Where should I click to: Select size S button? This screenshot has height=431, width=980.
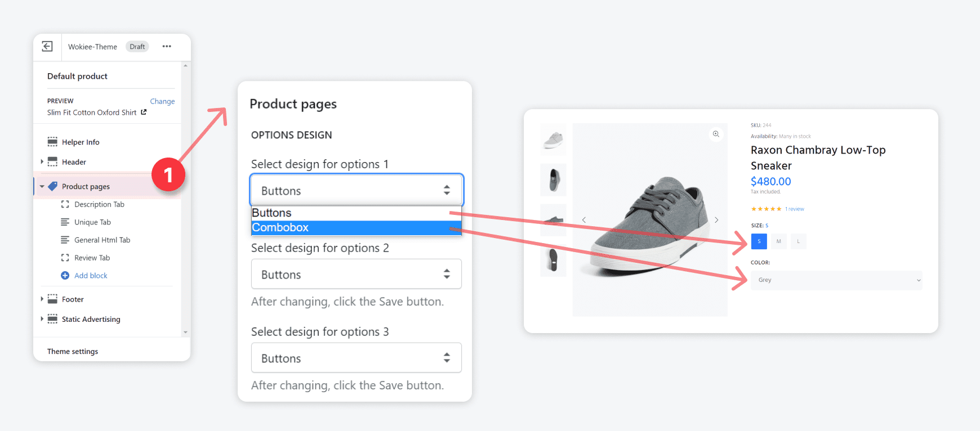pos(759,241)
